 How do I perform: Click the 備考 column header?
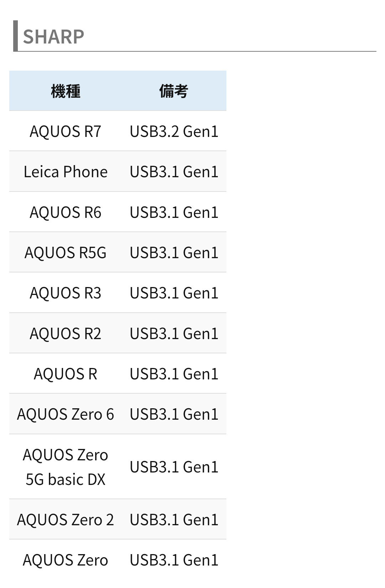point(174,91)
